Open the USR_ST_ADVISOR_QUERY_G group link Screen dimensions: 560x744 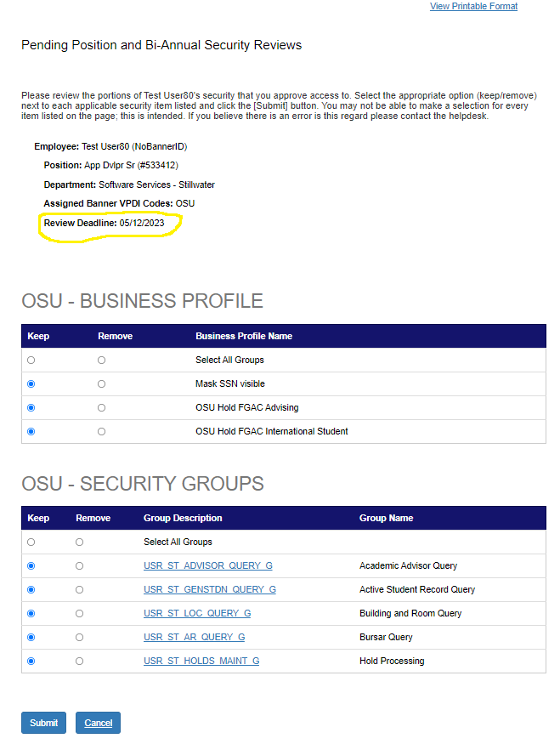click(207, 566)
